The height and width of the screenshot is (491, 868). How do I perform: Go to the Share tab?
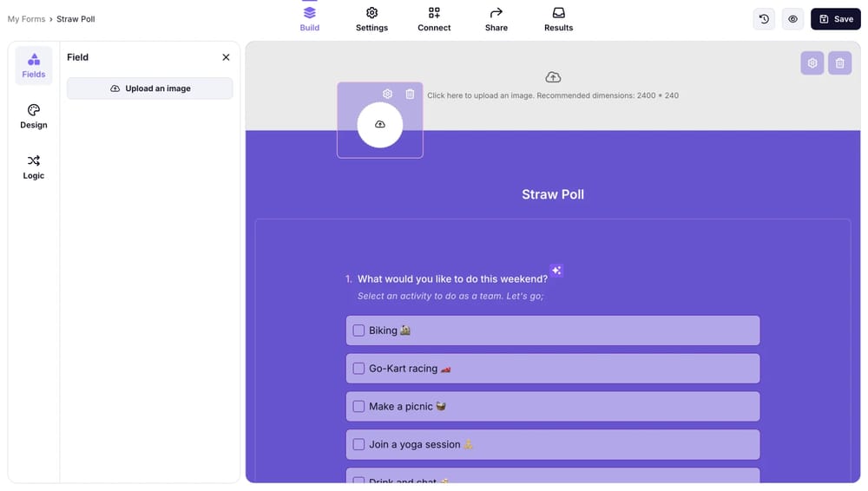pyautogui.click(x=496, y=19)
